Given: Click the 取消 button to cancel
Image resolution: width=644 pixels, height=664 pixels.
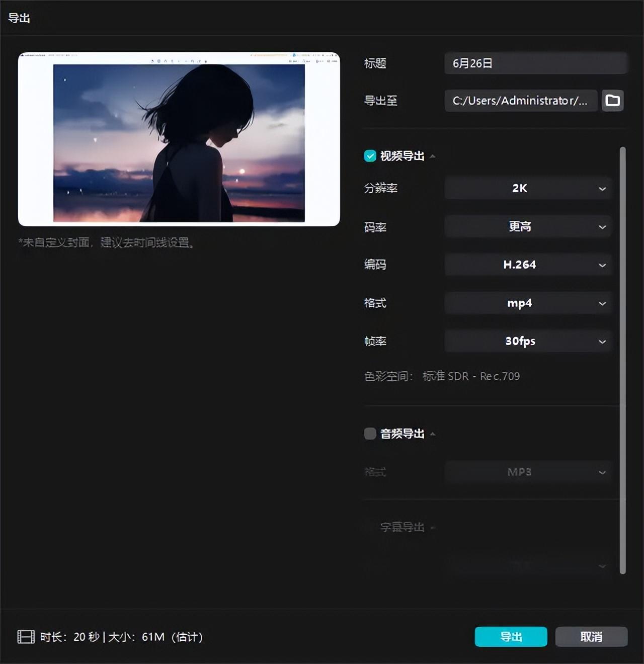Looking at the screenshot, I should [591, 636].
